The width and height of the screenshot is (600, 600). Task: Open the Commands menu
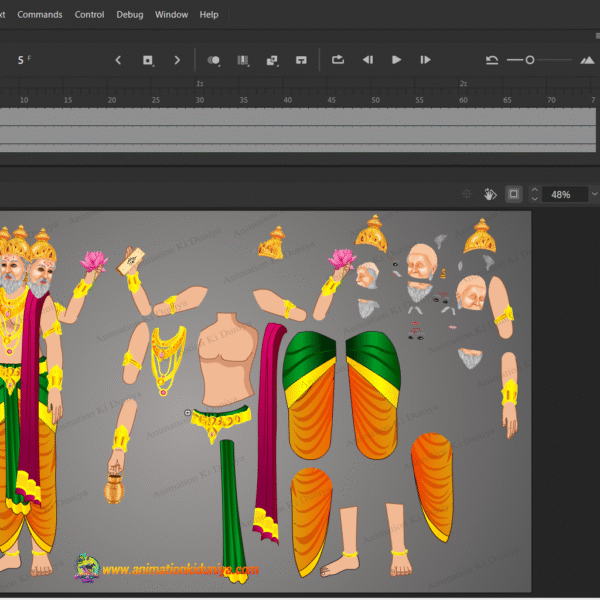[40, 15]
